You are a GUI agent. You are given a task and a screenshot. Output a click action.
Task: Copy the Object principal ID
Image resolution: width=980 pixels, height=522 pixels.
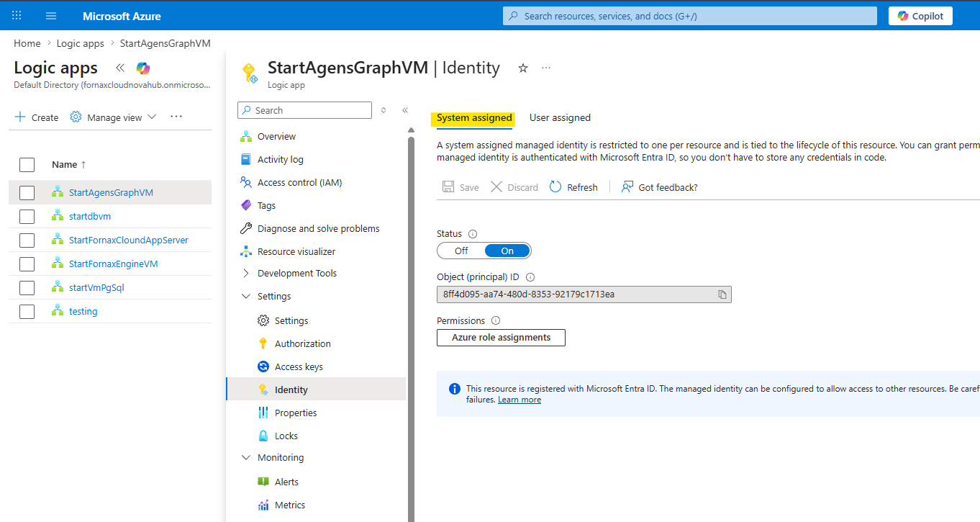pos(722,294)
